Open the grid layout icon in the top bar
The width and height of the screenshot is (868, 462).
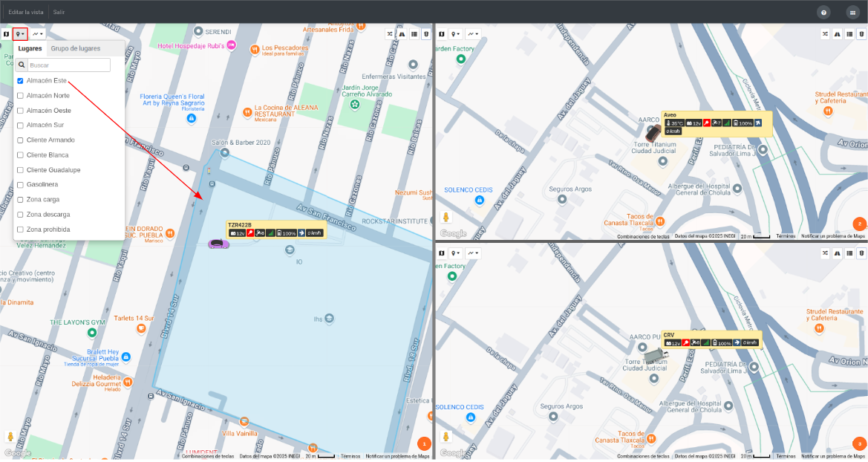point(852,13)
